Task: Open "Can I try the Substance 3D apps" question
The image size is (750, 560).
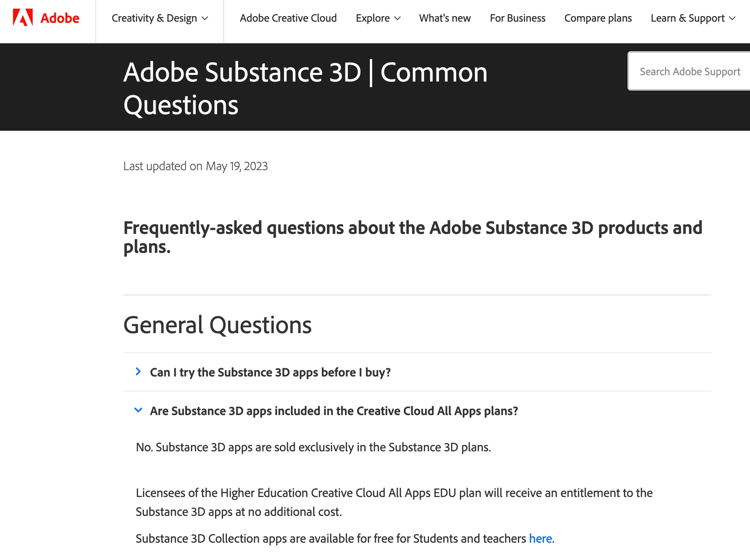Action: click(x=270, y=372)
